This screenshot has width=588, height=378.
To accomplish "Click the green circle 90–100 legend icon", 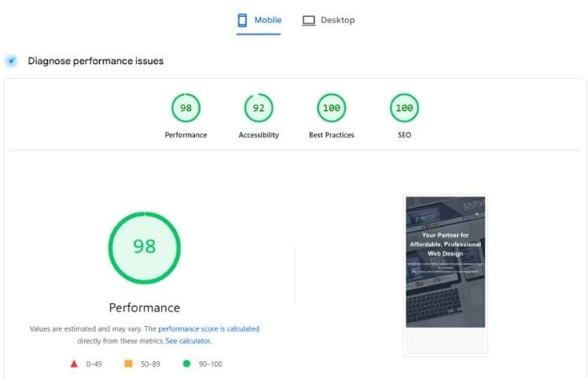I will [x=186, y=364].
